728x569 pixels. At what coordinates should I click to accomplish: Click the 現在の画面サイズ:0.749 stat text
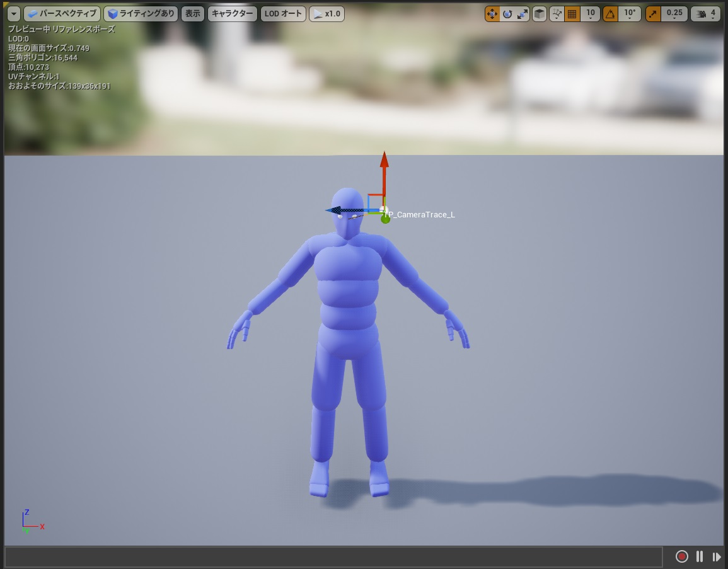[x=49, y=49]
